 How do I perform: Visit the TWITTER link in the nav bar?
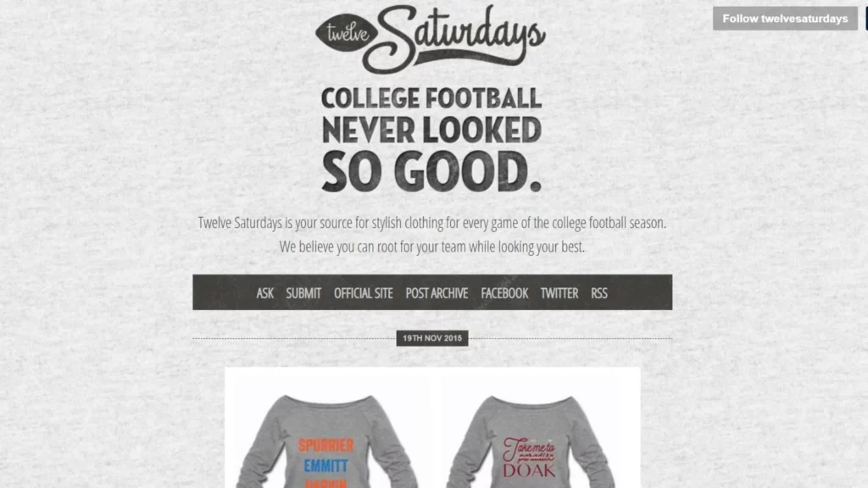(559, 293)
